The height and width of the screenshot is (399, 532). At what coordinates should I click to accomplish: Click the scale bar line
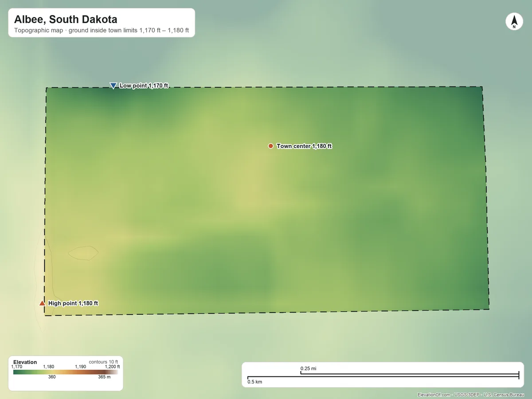click(383, 376)
